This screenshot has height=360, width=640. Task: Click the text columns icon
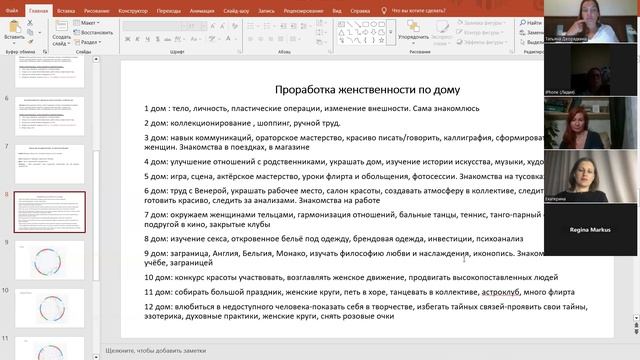293,39
